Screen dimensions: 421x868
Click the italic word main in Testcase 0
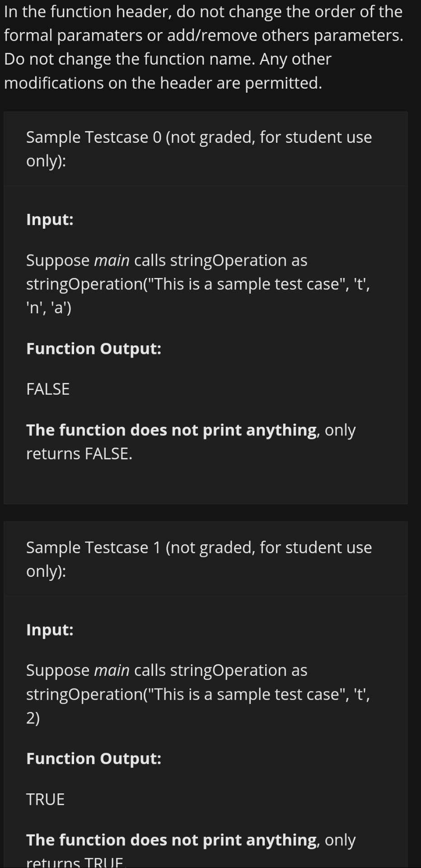(x=112, y=260)
